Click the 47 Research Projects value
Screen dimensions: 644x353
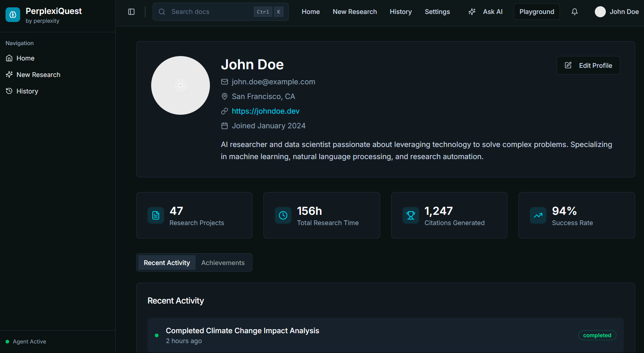pos(176,211)
